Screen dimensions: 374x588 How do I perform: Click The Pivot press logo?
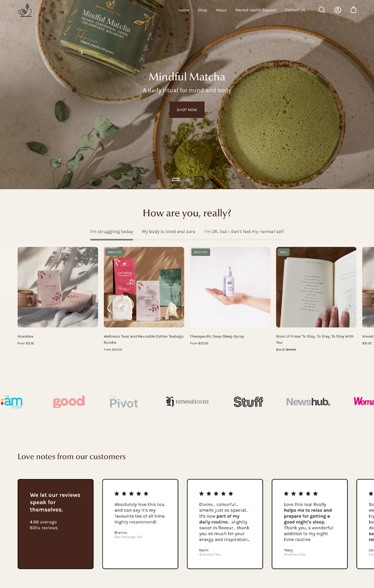[x=124, y=401]
